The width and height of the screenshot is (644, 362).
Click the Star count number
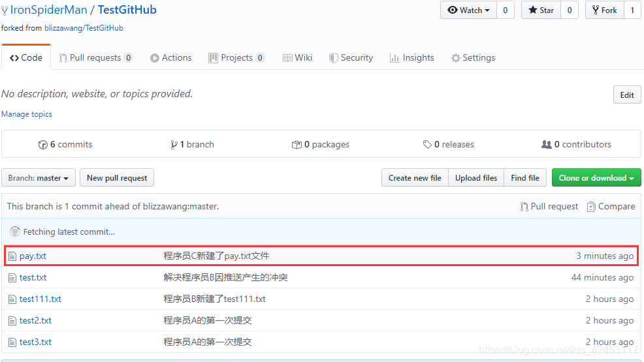(570, 10)
